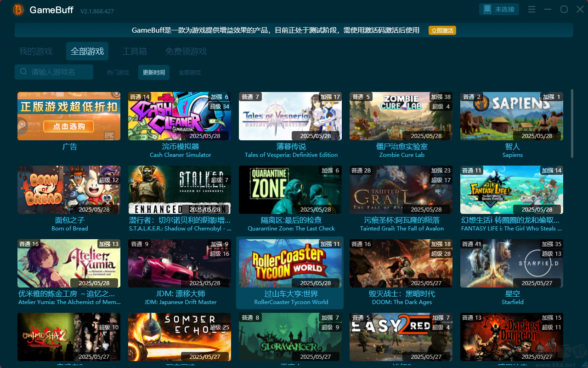Click the 智人 game title

point(513,147)
